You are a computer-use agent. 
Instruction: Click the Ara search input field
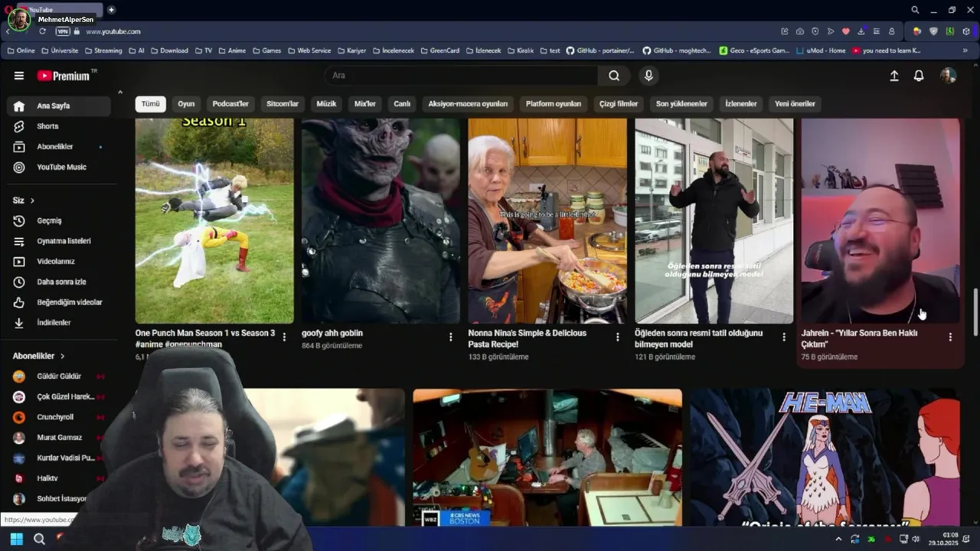coord(462,76)
